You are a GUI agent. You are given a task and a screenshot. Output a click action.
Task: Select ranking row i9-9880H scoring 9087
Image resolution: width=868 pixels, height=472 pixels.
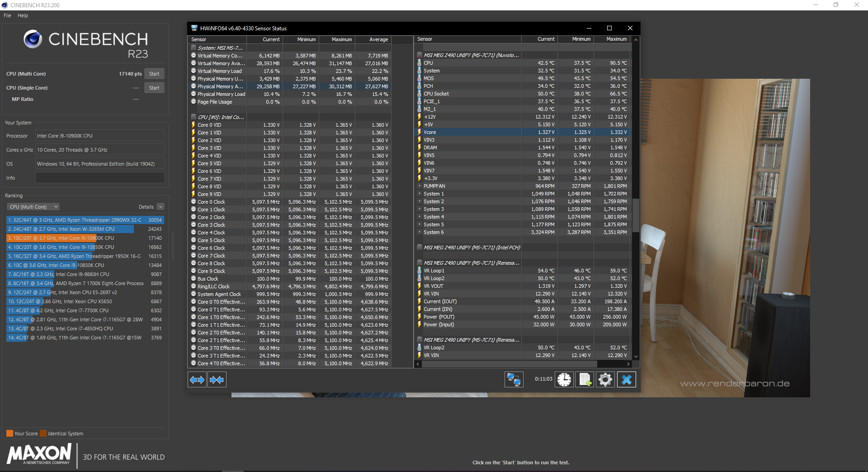pyautogui.click(x=85, y=274)
